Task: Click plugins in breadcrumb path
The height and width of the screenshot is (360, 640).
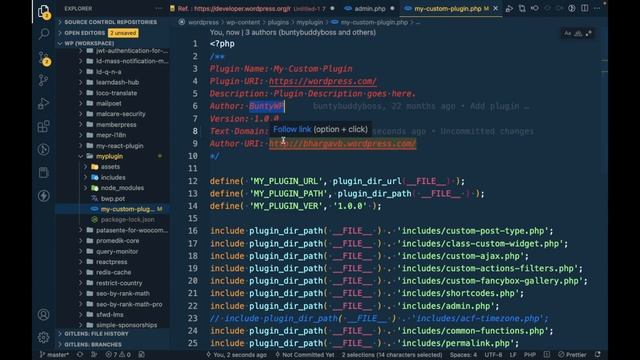Action: [x=278, y=22]
